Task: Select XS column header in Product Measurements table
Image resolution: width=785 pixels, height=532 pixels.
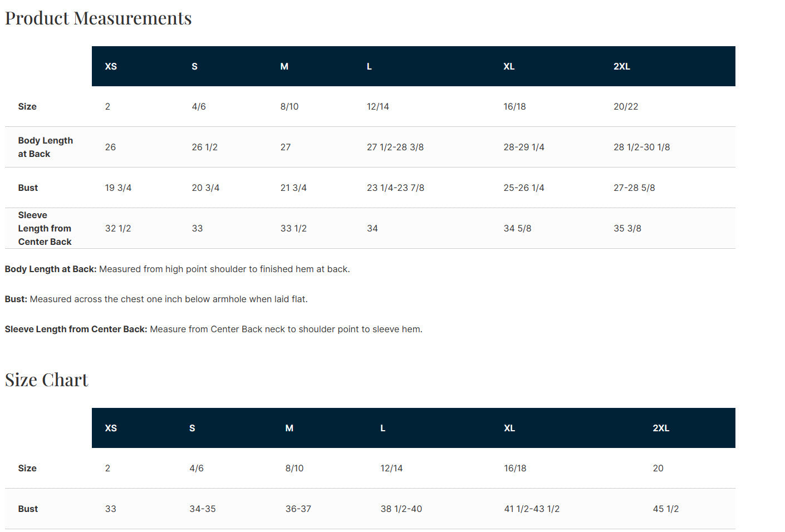Action: [111, 66]
